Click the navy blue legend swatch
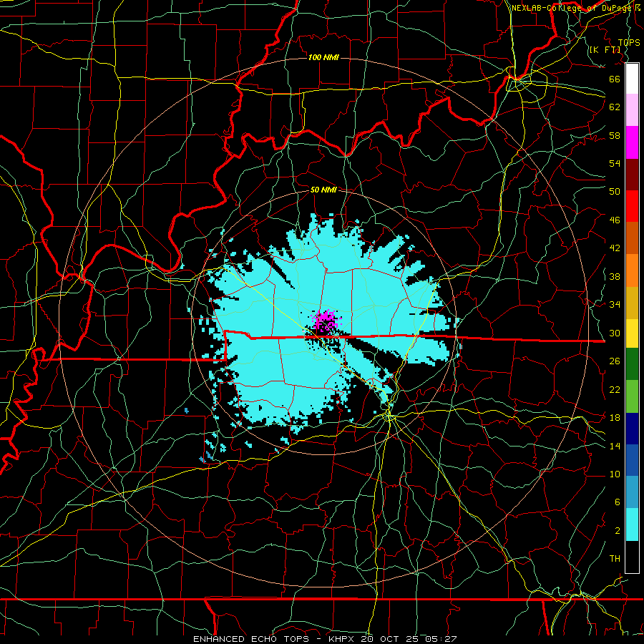The height and width of the screenshot is (644, 644). [632, 429]
